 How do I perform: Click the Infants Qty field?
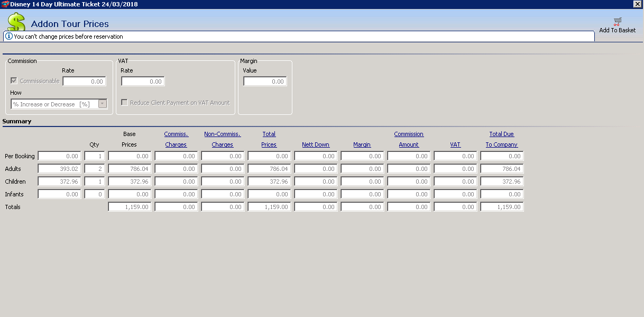(x=95, y=194)
